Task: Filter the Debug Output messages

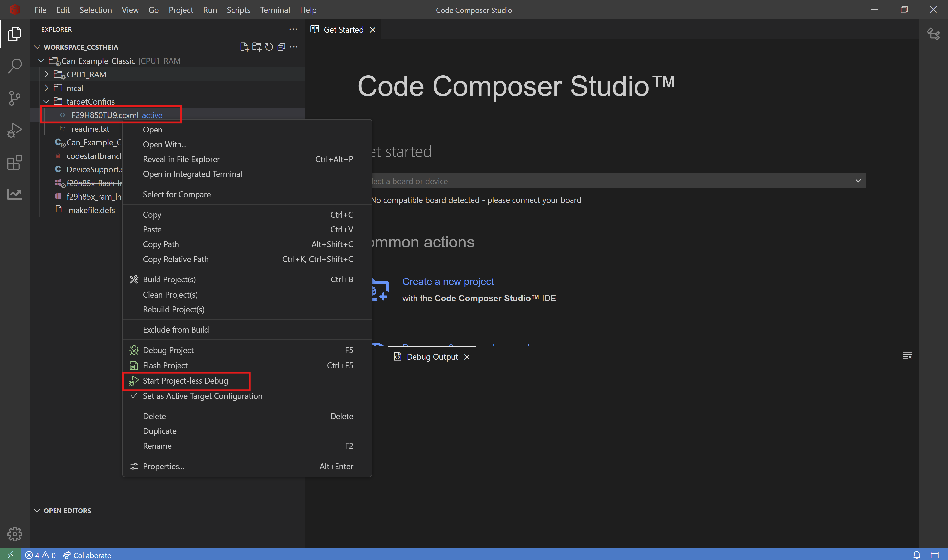Action: pos(907,355)
